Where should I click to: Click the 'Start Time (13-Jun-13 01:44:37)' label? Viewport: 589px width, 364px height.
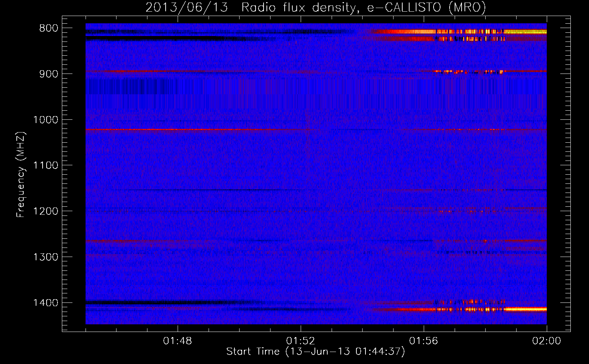click(x=316, y=352)
